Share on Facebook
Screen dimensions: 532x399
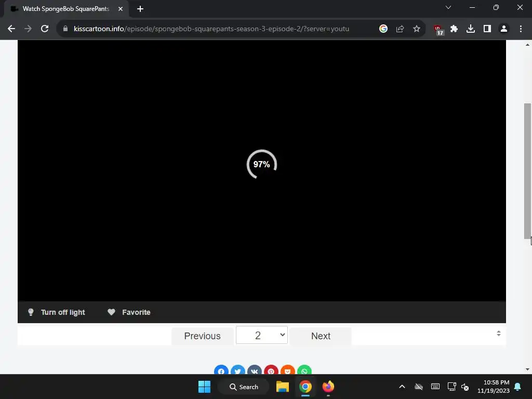point(221,370)
